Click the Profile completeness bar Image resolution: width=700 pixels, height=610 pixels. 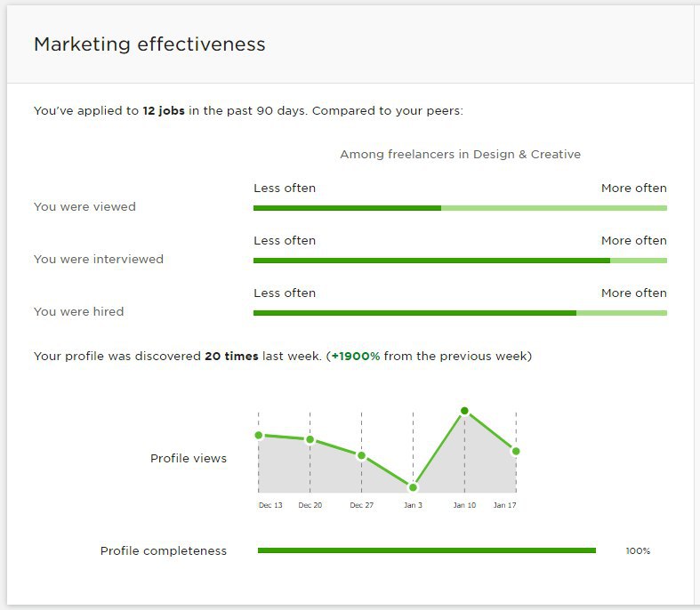(426, 550)
